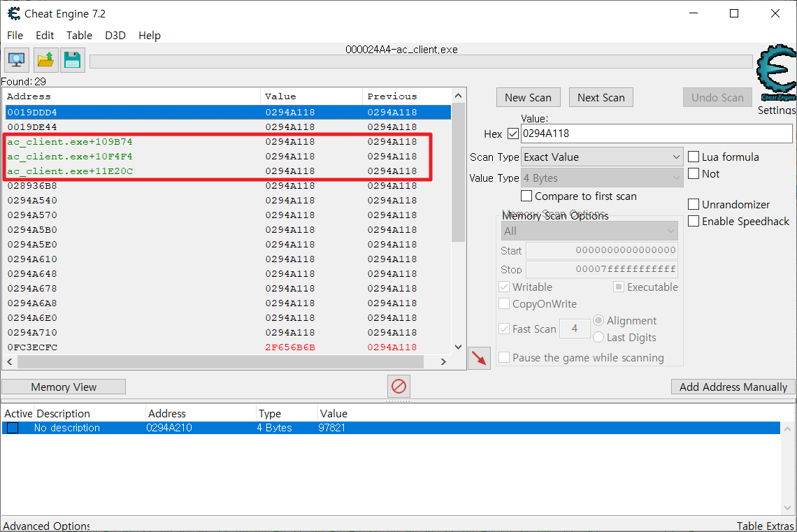The width and height of the screenshot is (797, 532).
Task: Click Add Address Manually
Action: 733,387
